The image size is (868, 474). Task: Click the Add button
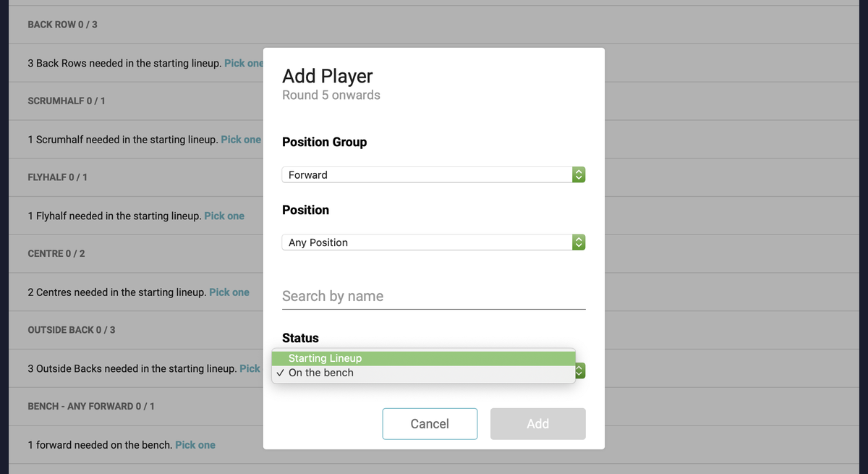(537, 424)
